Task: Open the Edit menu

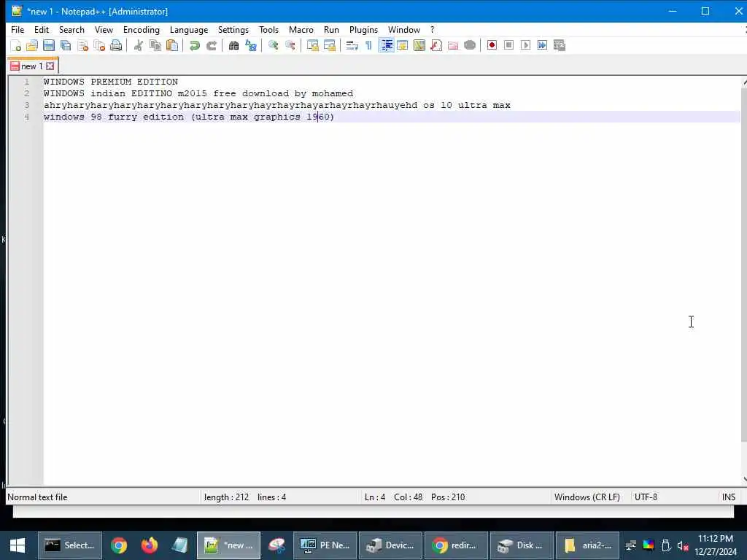Action: tap(42, 29)
